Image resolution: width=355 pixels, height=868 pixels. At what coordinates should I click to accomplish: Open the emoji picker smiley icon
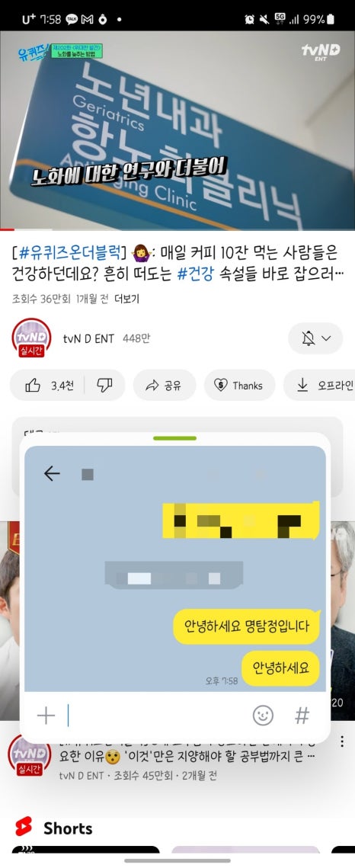point(263,716)
